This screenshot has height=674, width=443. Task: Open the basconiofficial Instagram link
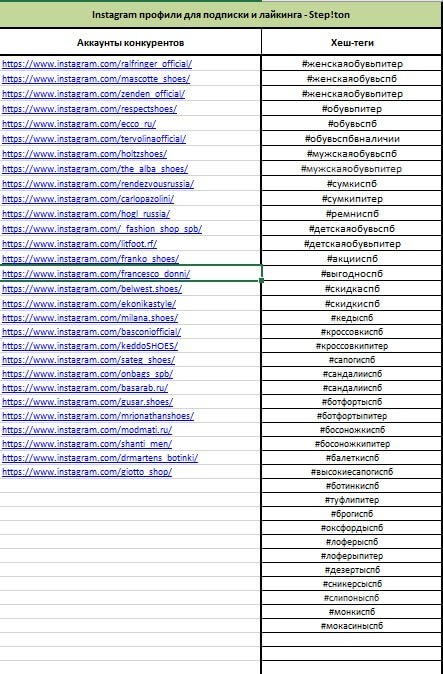point(91,332)
